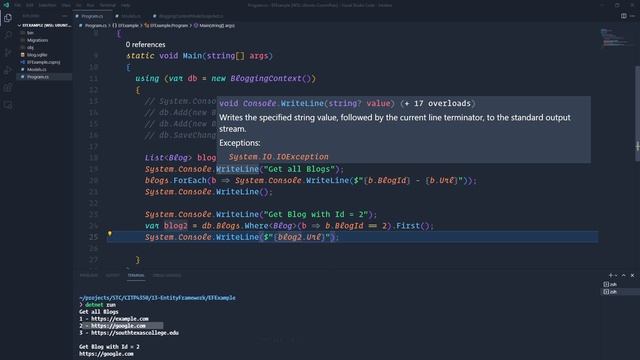This screenshot has width=640, height=360.
Task: Switch to the Debug Console panel tab
Action: pos(167,276)
